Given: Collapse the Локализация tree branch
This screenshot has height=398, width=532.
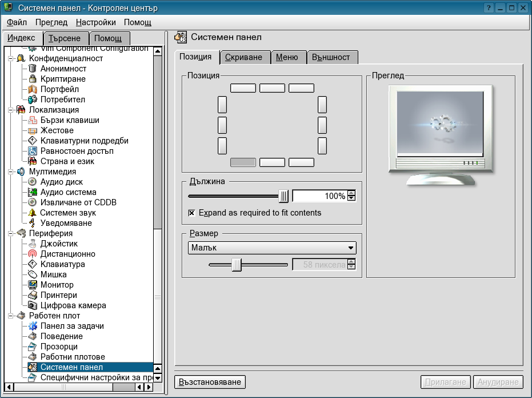Looking at the screenshot, I should [x=10, y=110].
